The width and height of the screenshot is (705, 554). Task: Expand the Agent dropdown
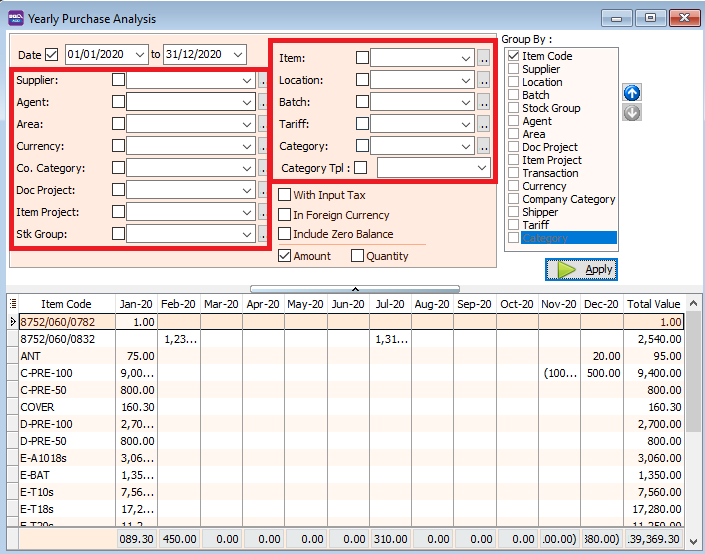pyautogui.click(x=247, y=102)
